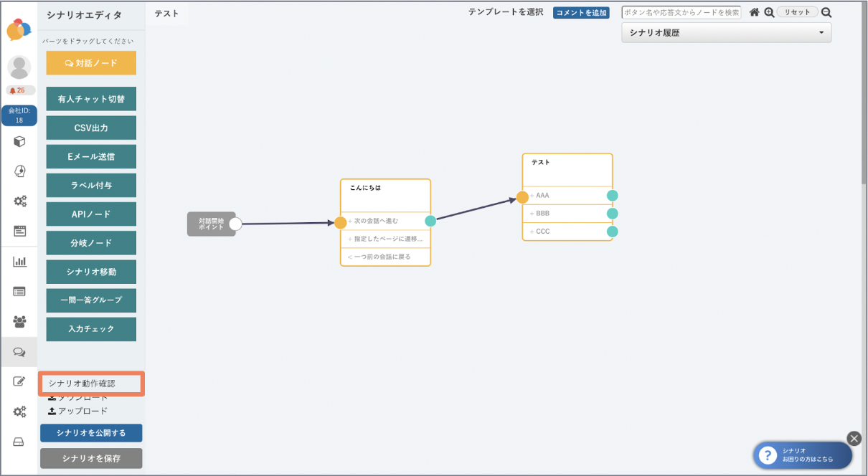Screen dimensions: 868x476
Task: Click orange input connector on テスト node
Action: tap(523, 197)
